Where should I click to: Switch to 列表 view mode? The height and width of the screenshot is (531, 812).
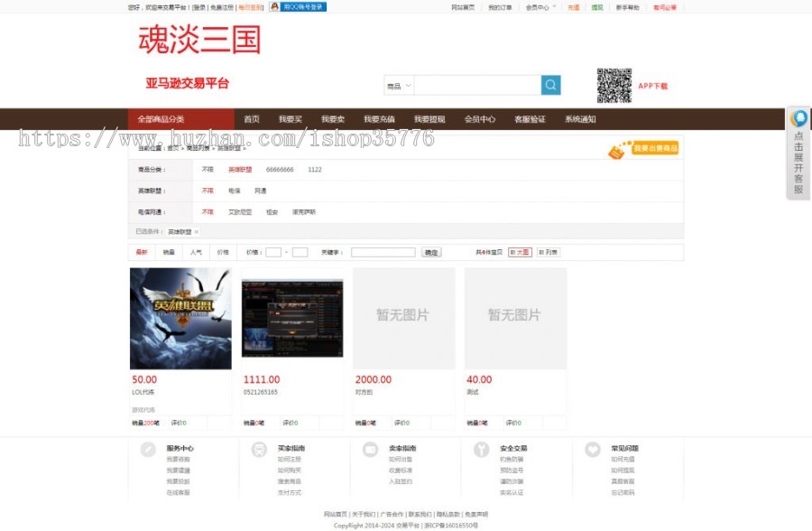[x=548, y=252]
